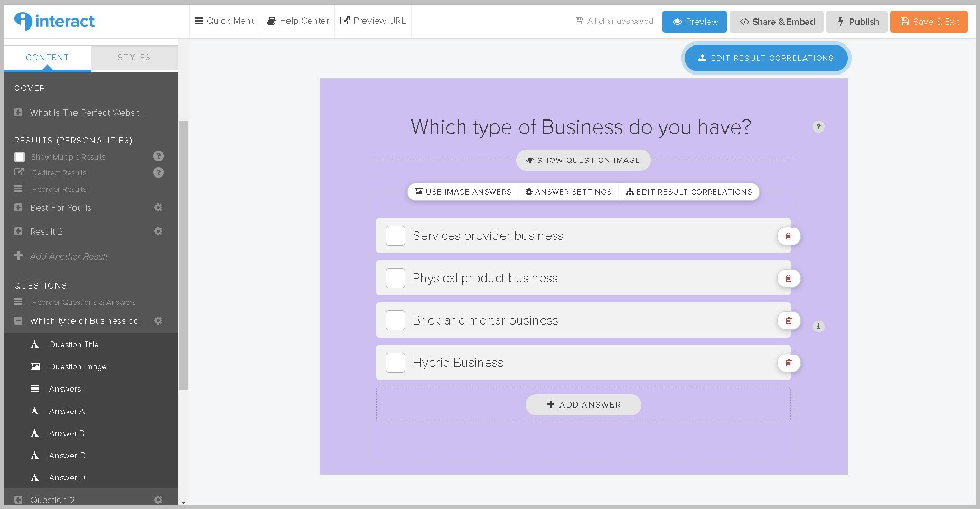The width and height of the screenshot is (980, 509).
Task: Click Add Answer button
Action: point(583,405)
